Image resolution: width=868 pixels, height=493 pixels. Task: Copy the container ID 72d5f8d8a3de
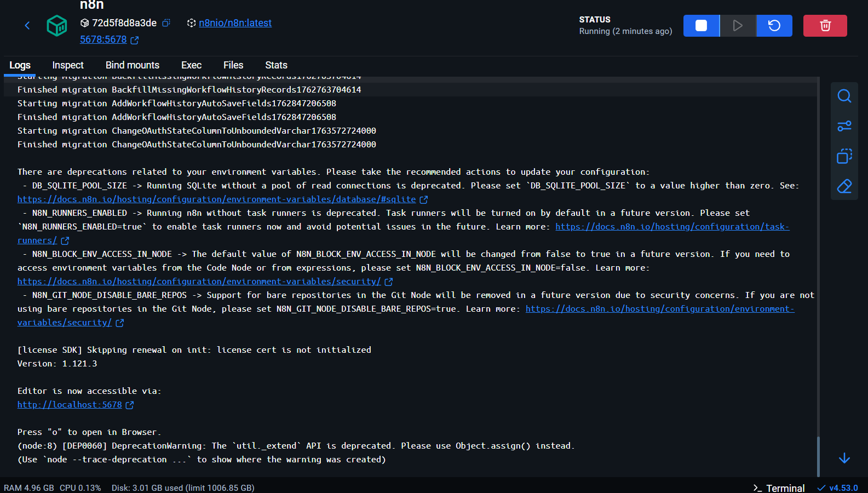(x=166, y=23)
